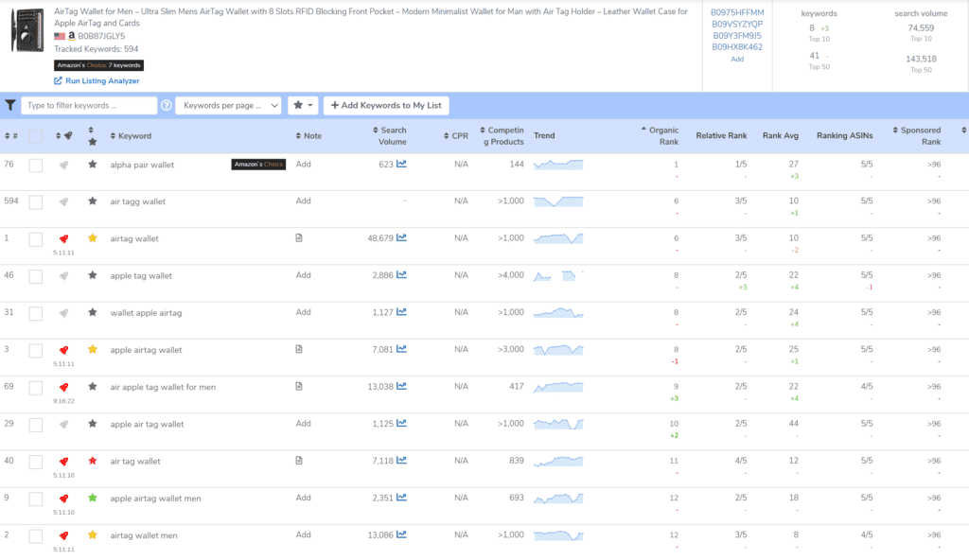
Task: Select checkbox for airtag wallet row
Action: [x=36, y=239]
